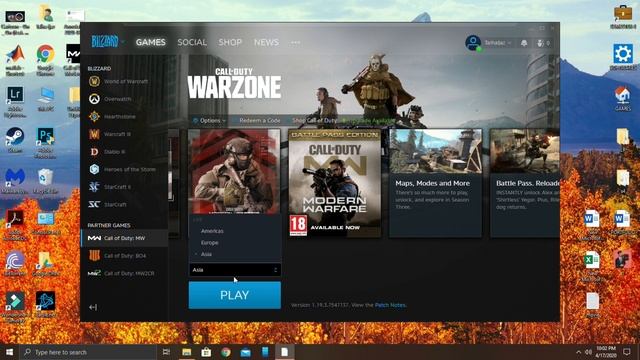This screenshot has width=640, height=360.
Task: Open MATLAB desktop shortcut
Action: coord(15,60)
